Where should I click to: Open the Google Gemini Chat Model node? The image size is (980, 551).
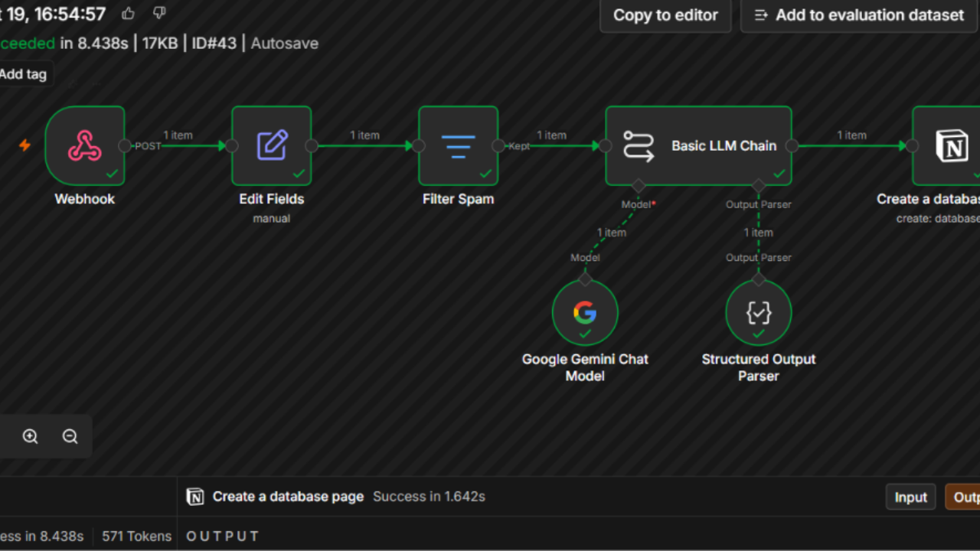(x=585, y=312)
